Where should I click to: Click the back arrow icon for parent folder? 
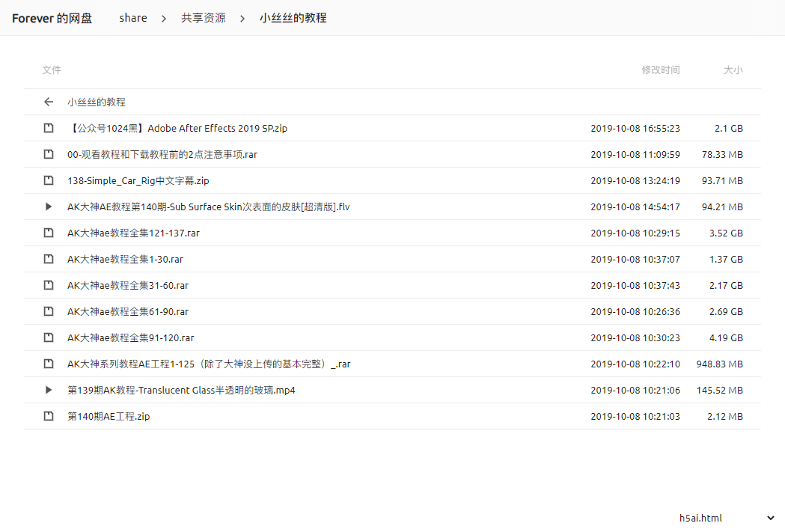(x=49, y=102)
